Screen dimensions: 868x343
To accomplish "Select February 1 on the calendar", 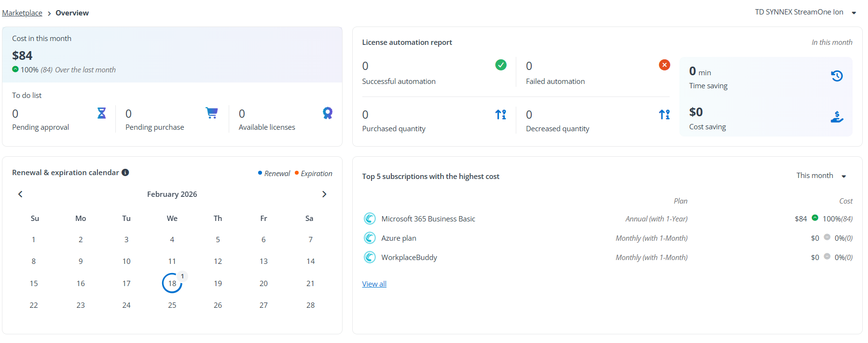I will (x=34, y=239).
